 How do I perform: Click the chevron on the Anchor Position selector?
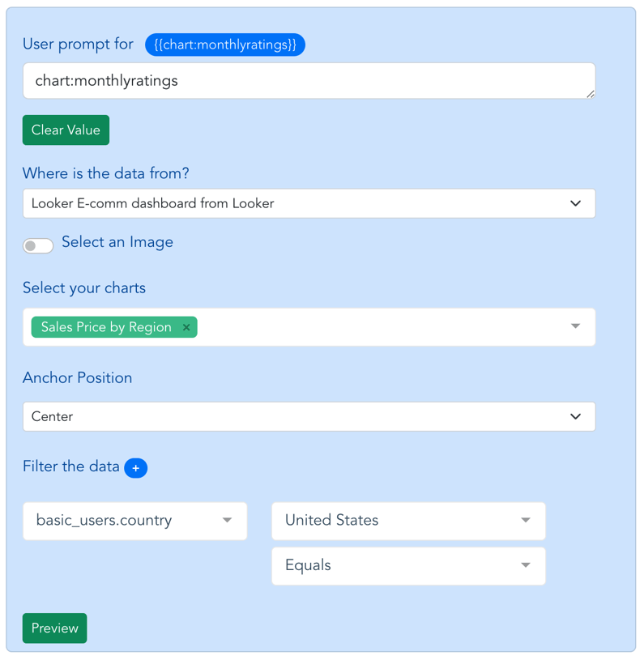point(577,416)
